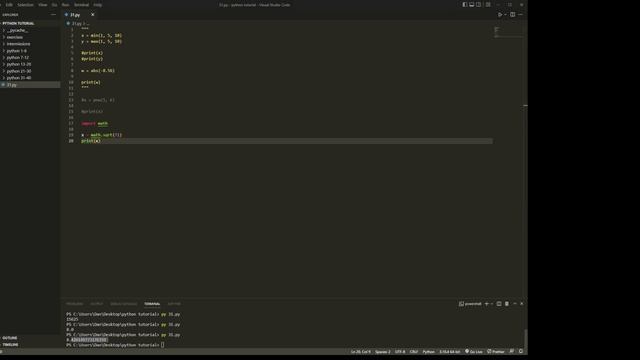Screen dimensions: 640x360
Task: Open the Run menu
Action: point(65,5)
